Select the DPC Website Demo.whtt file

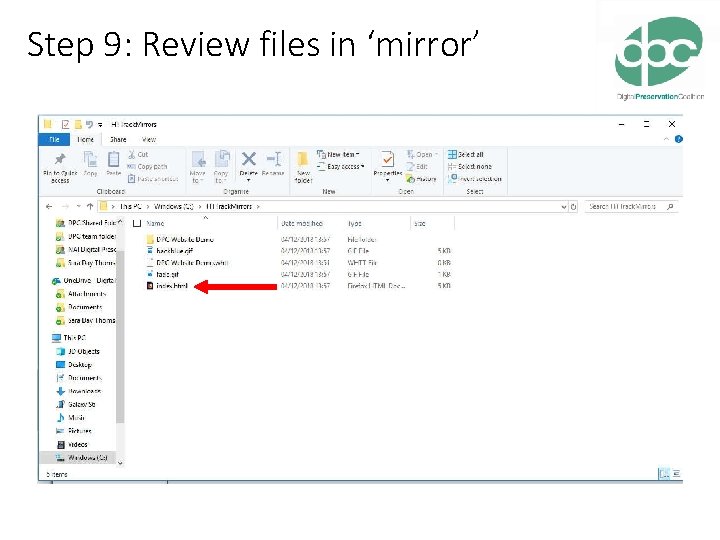pos(191,263)
